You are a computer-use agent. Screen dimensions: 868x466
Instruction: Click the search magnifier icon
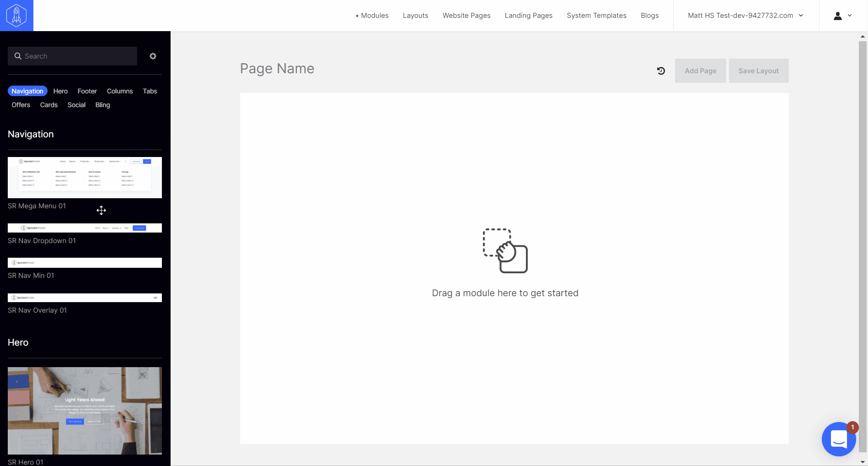pos(18,56)
